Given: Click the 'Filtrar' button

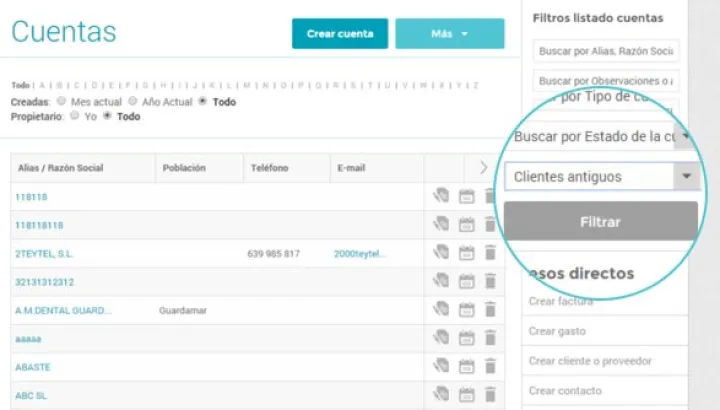Looking at the screenshot, I should coord(601,222).
